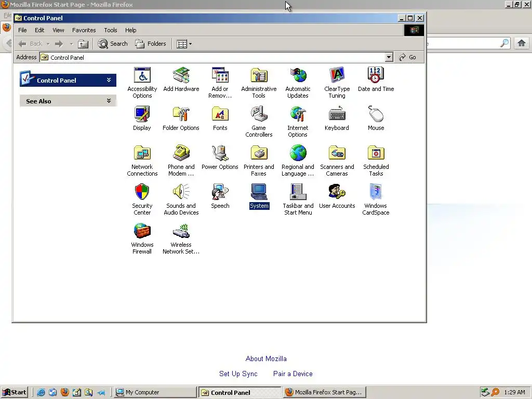Click the Start button
Image resolution: width=532 pixels, height=399 pixels.
14,392
